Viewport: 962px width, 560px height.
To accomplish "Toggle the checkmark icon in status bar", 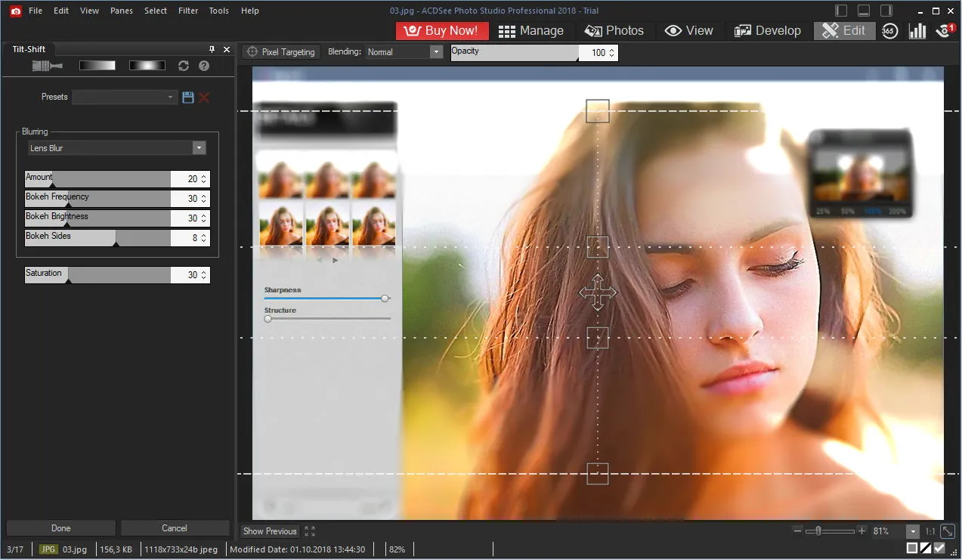I will [939, 548].
